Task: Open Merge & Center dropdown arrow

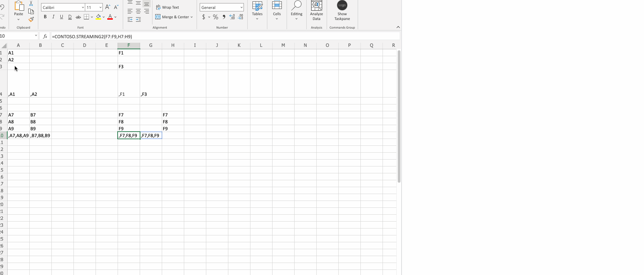Action: [x=192, y=17]
